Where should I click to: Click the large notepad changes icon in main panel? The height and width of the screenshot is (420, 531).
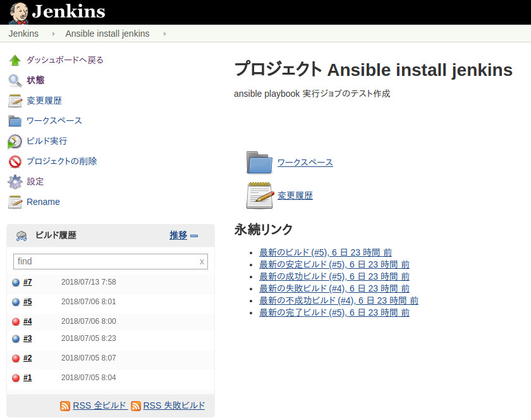tap(260, 195)
